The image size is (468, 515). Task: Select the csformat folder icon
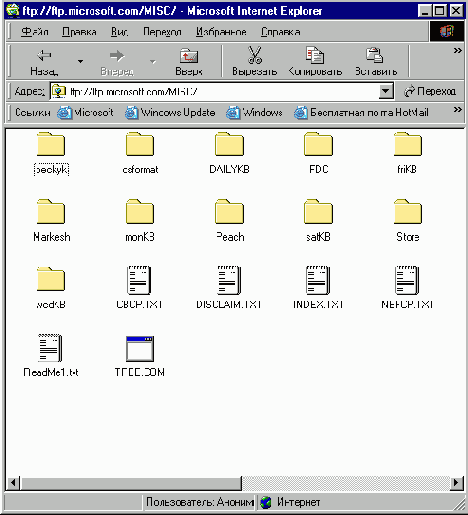pyautogui.click(x=140, y=144)
